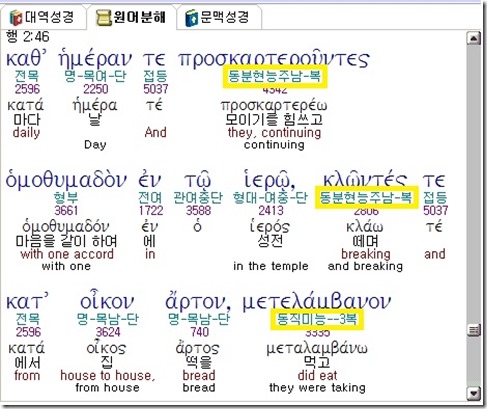Image resolution: width=487 pixels, height=409 pixels.
Task: Click the blue book icon on 문맥성경 tab
Action: point(192,18)
